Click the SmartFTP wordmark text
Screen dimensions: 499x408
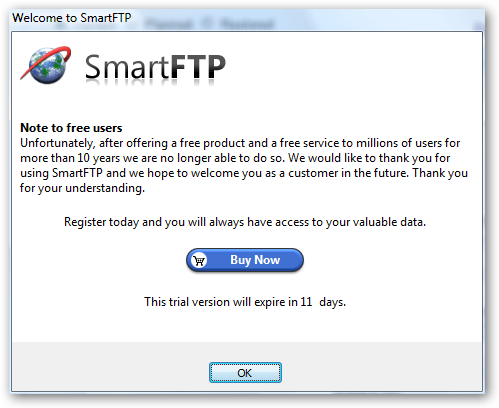155,67
